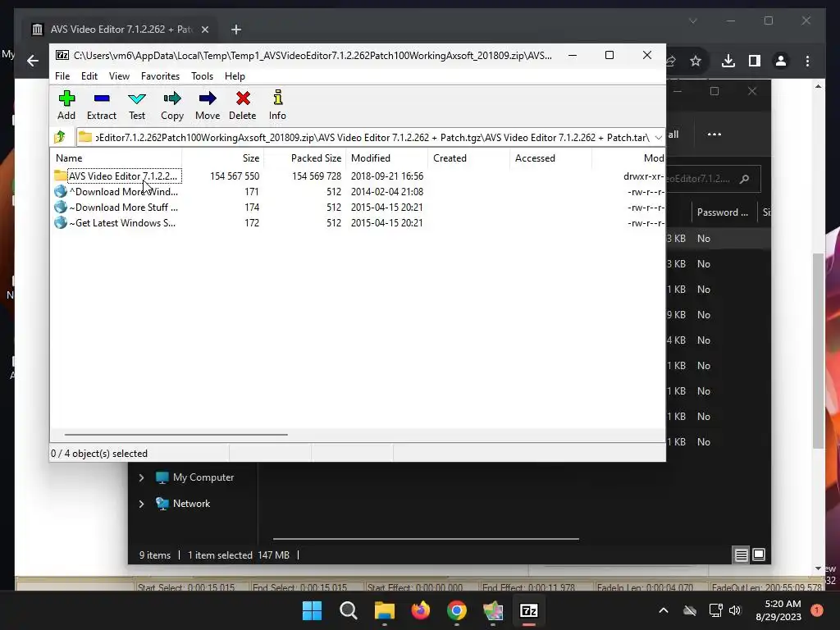
Task: Sort by the Created column header
Action: click(468, 158)
